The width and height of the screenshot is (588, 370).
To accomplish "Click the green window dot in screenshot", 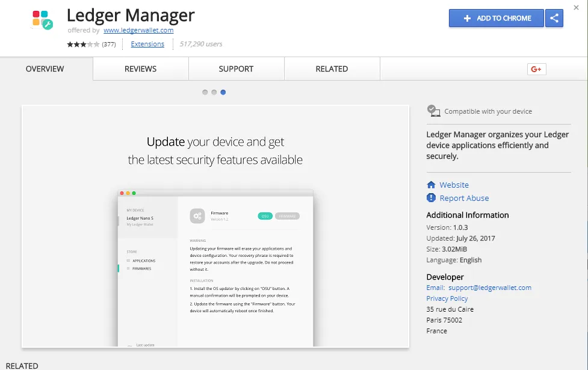I will click(134, 193).
